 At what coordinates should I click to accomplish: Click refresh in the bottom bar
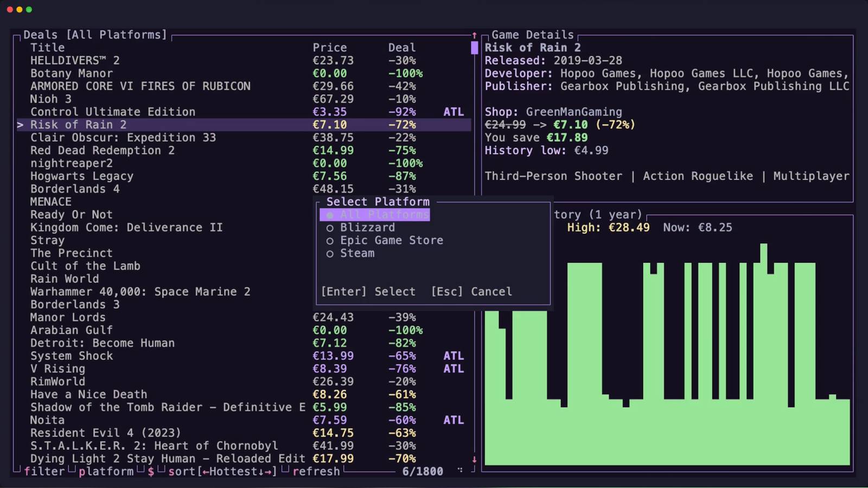pos(316,472)
